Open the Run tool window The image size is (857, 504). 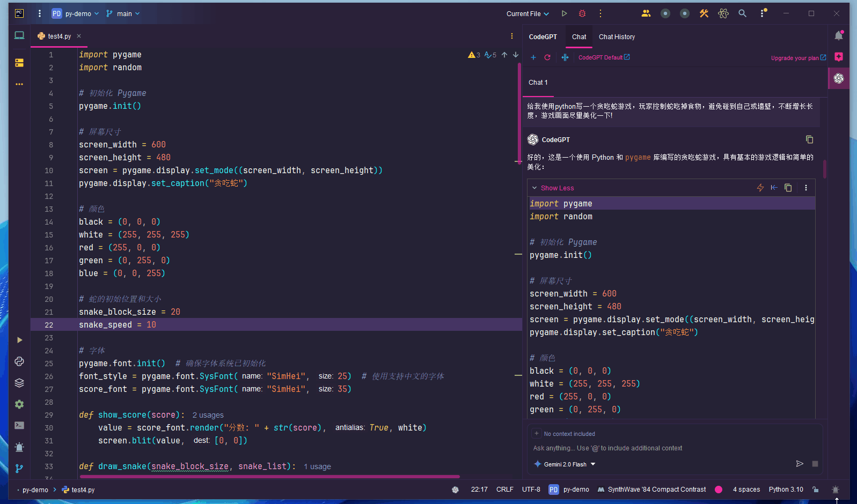pyautogui.click(x=19, y=340)
